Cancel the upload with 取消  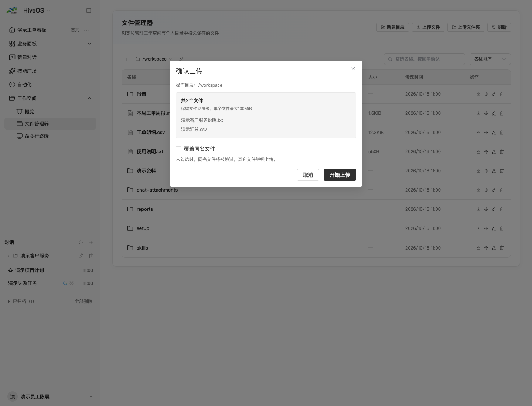pos(308,175)
